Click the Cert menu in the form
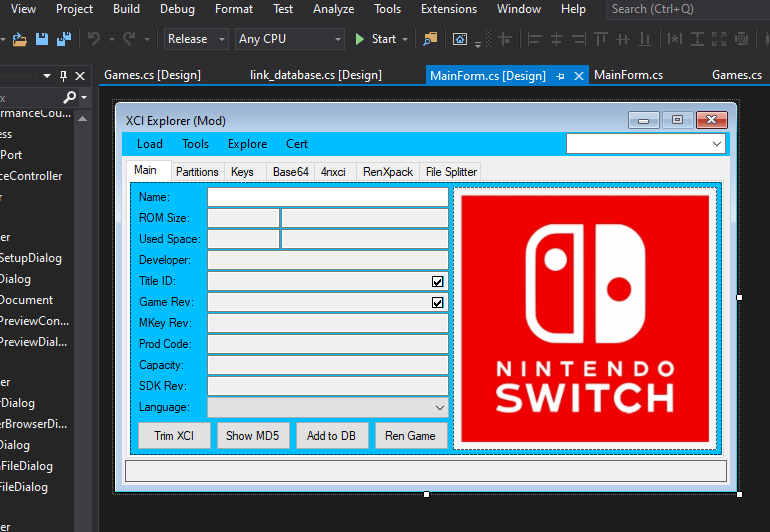 pos(297,144)
